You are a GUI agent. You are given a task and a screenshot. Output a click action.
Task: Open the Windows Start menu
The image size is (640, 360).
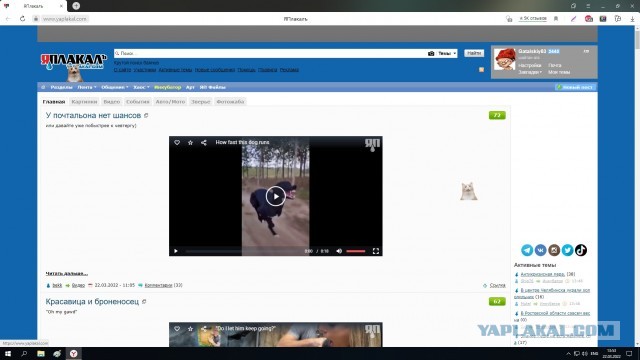[x=8, y=353]
